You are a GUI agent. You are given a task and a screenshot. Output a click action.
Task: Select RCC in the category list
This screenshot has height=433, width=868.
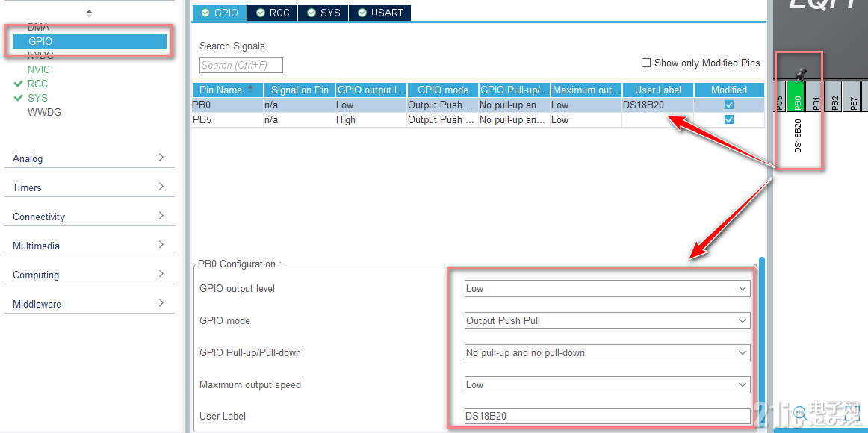click(37, 84)
